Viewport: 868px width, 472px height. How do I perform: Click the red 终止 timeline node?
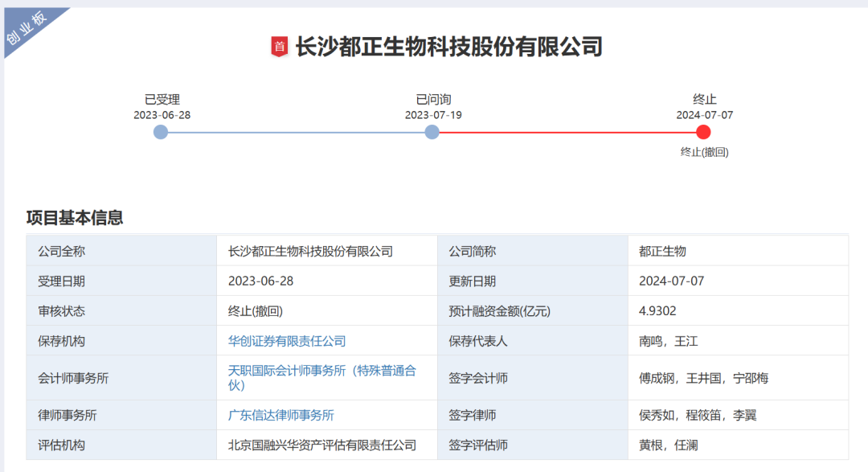704,132
